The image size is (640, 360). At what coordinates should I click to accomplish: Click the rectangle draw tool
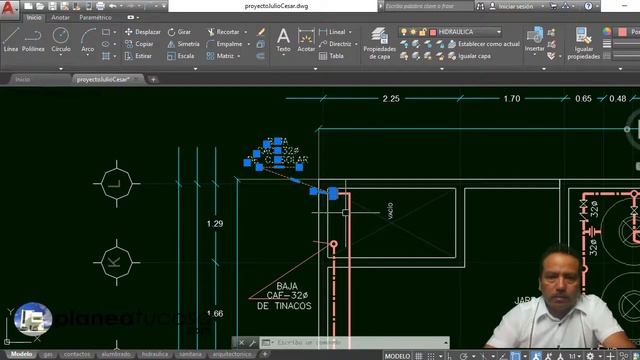pos(106,32)
